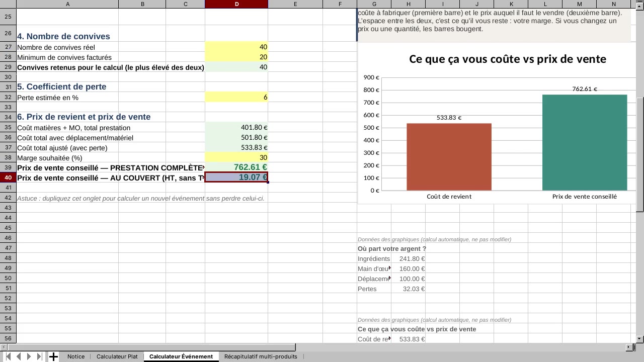Click heading 6. Prix de revient et prix de vente

click(84, 117)
